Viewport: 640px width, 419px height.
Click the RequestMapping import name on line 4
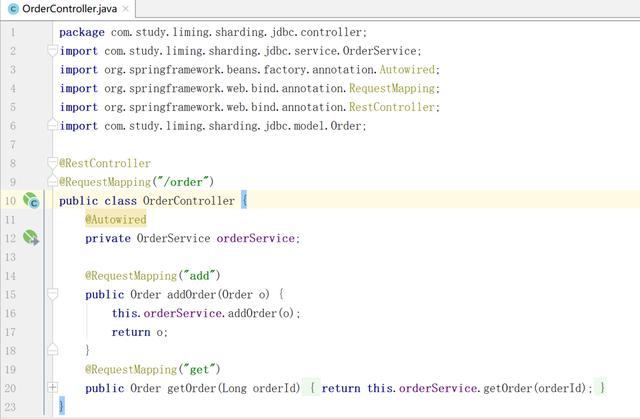click(x=392, y=89)
